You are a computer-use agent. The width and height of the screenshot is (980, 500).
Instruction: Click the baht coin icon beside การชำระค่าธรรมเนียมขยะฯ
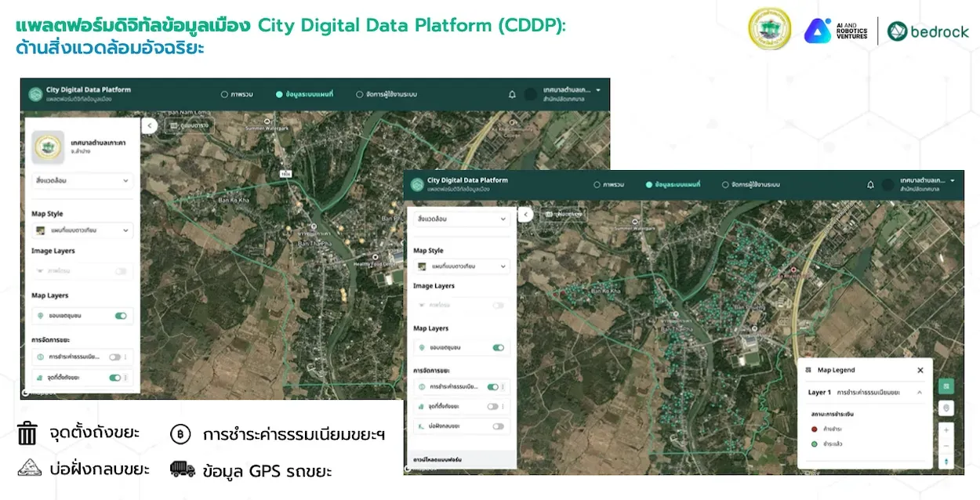click(180, 433)
